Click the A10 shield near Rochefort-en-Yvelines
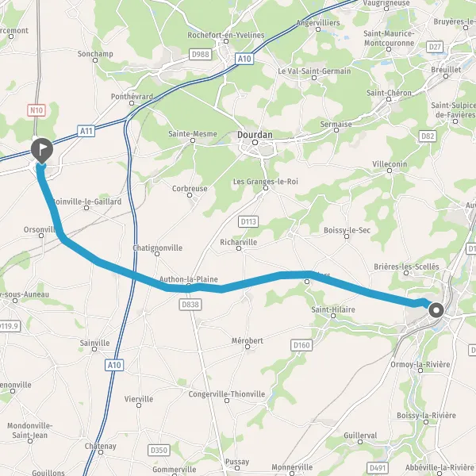 (244, 59)
